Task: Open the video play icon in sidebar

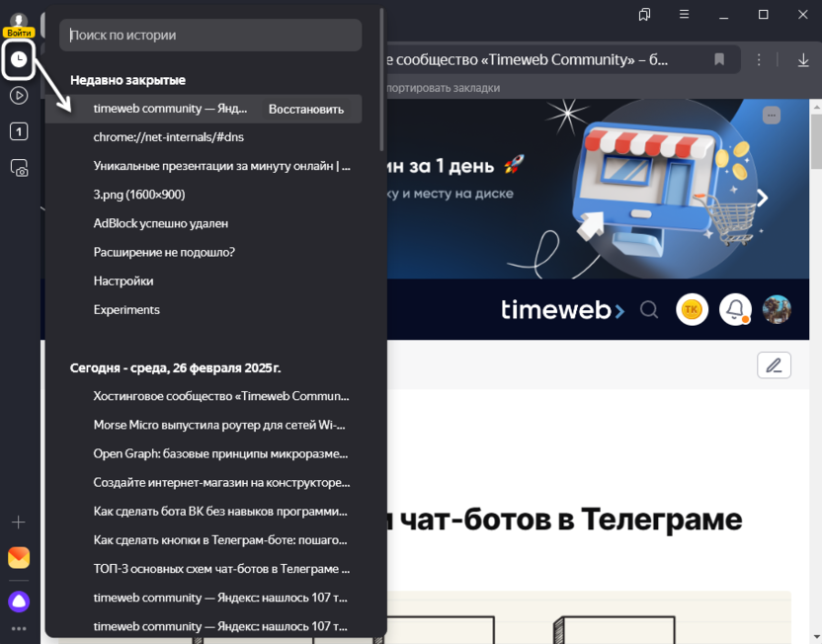Action: point(19,96)
